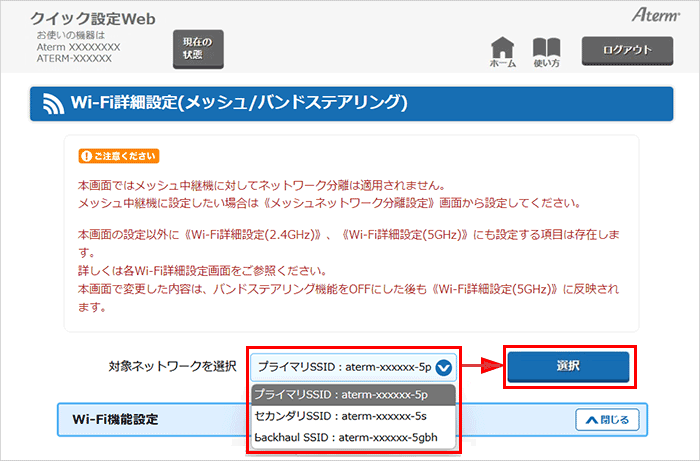Click the Wi-Fi詳細設定(メッシュ/バンドステアリング) heading
Image resolution: width=700 pixels, height=461 pixels.
(x=240, y=103)
